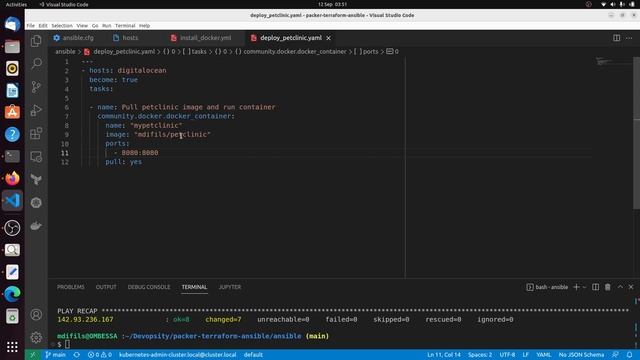Open the Extensions view
Viewport: 640px width, 360px height.
point(36,133)
